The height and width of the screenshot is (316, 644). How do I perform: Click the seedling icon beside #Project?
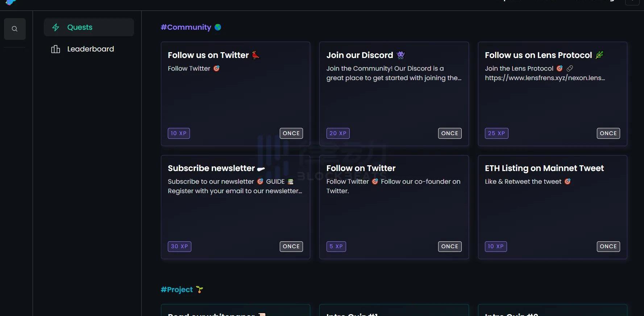pos(199,290)
